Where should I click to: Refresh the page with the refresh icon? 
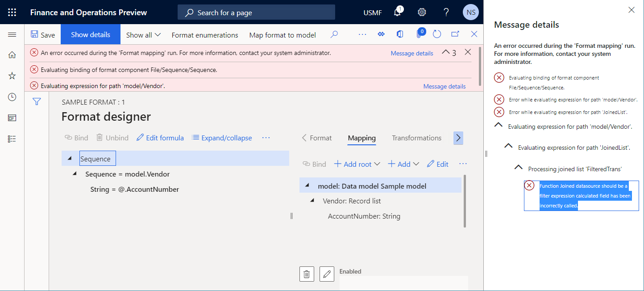(x=436, y=34)
